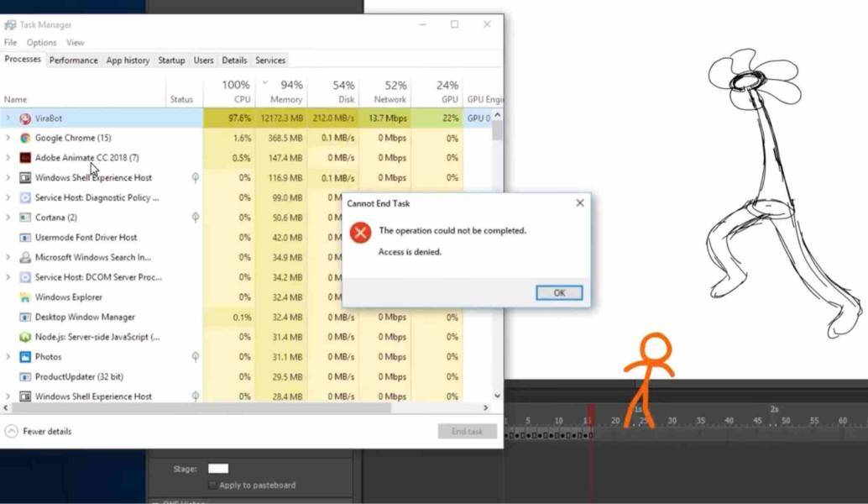The image size is (868, 504).
Task: Click the Photos suspended status leaf icon
Action: click(x=196, y=357)
